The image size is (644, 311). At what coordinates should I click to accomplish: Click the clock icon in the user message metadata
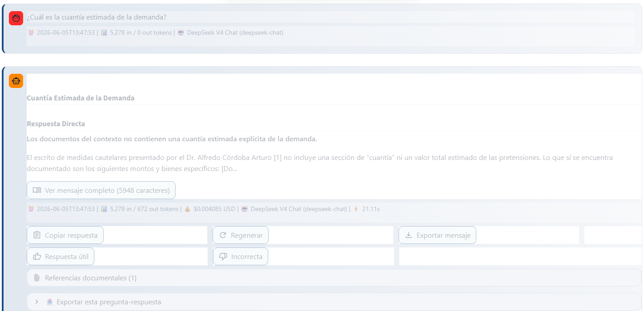(x=31, y=32)
